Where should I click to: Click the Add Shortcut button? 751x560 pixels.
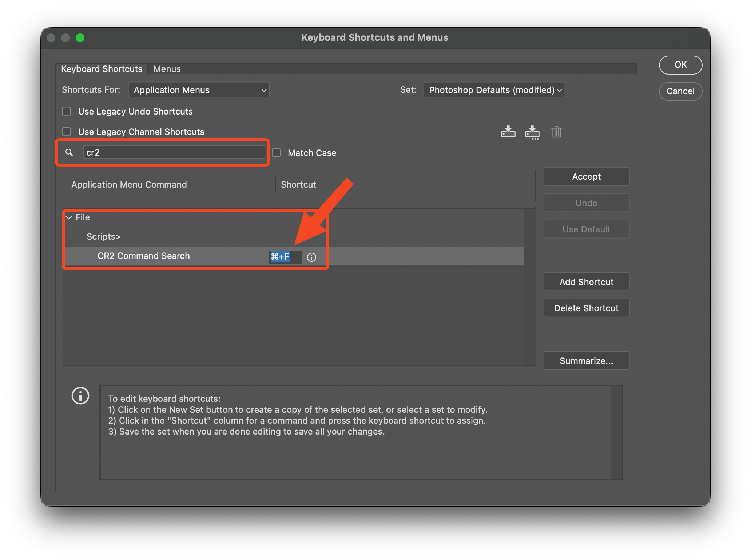[x=586, y=281]
